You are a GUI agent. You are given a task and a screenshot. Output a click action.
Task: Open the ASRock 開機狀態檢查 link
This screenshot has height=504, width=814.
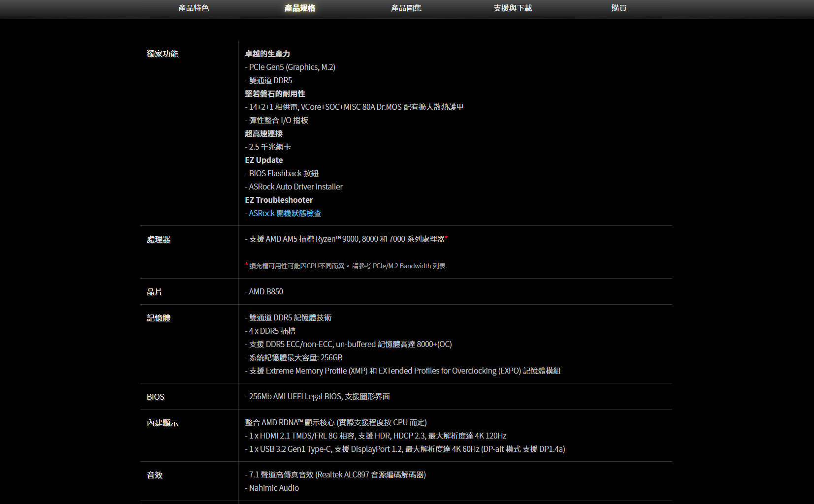pyautogui.click(x=285, y=214)
